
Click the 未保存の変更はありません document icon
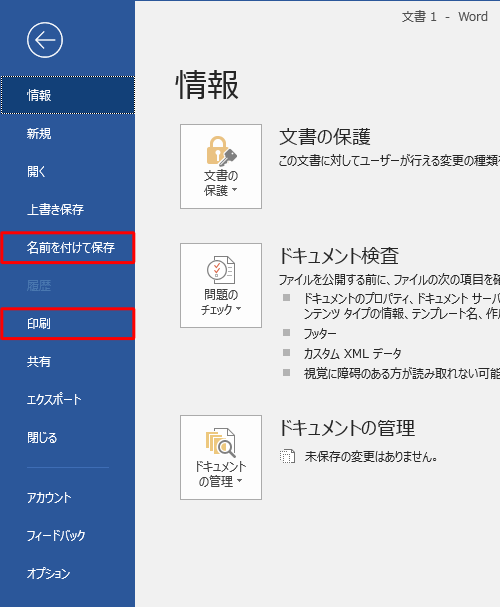click(287, 456)
